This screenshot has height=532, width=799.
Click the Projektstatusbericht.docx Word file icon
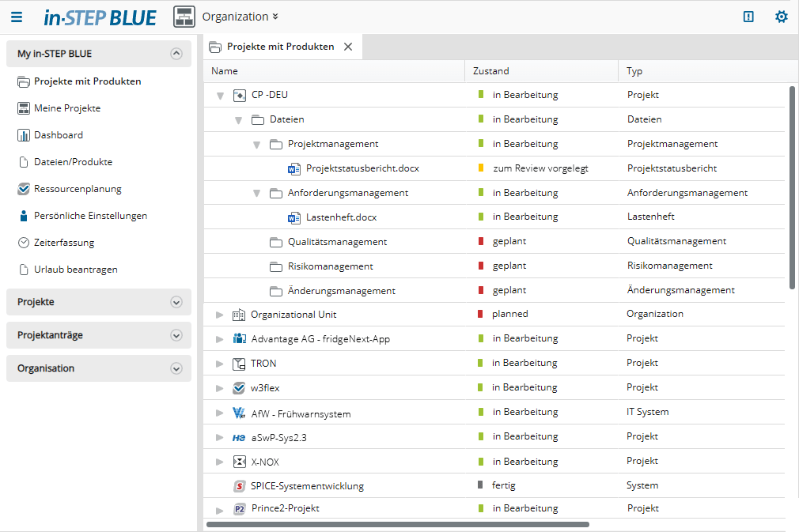point(294,168)
